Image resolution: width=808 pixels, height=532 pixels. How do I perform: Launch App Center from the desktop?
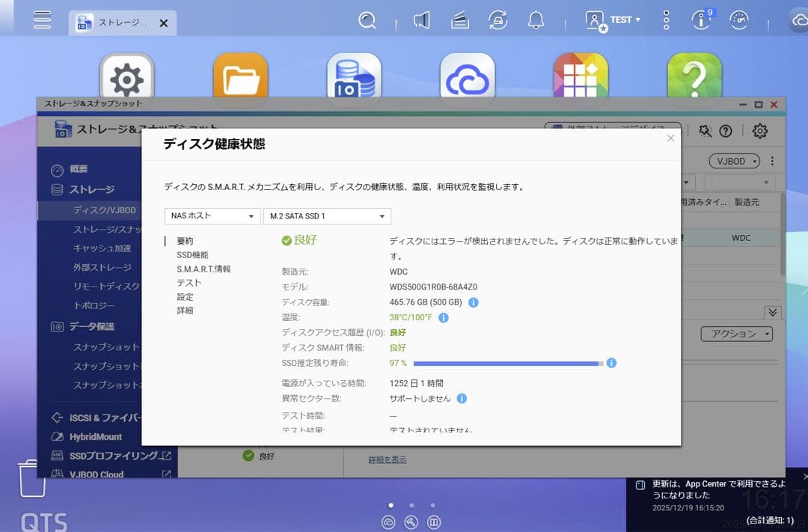pyautogui.click(x=581, y=75)
